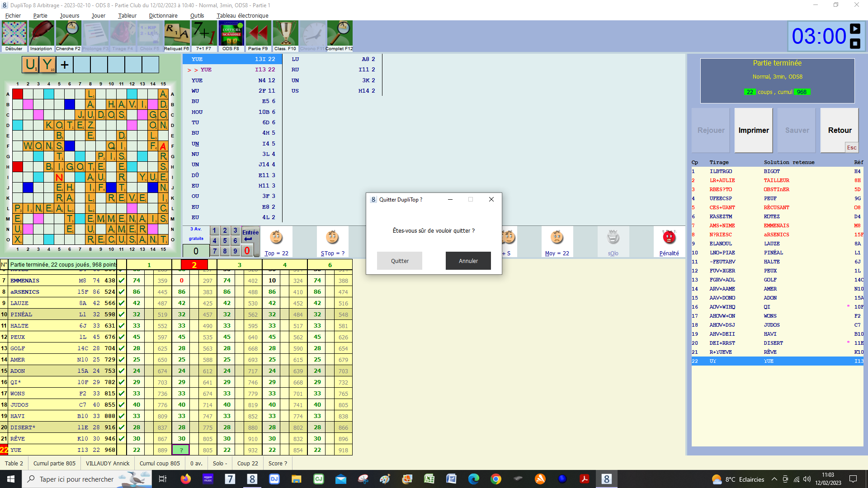Open the Dictionnaire menu
Image resolution: width=868 pixels, height=488 pixels.
[163, 15]
